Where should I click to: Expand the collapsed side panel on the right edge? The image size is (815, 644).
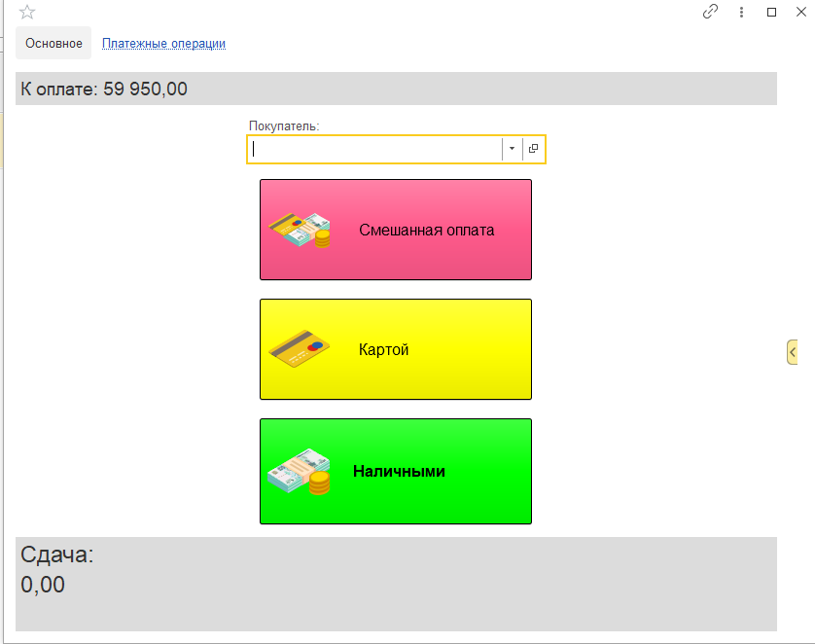pos(793,351)
